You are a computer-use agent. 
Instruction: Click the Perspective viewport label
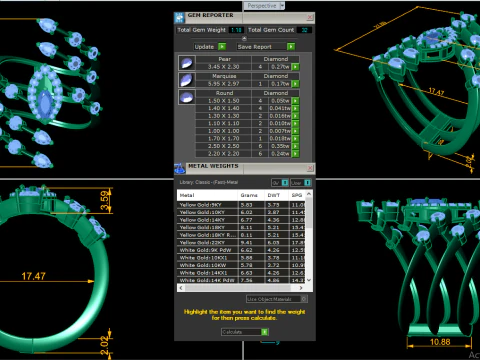pyautogui.click(x=262, y=6)
